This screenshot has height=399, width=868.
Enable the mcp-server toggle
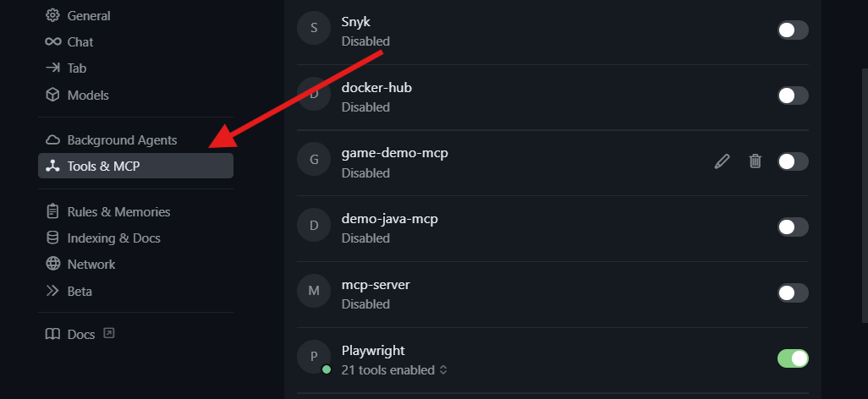click(x=793, y=292)
